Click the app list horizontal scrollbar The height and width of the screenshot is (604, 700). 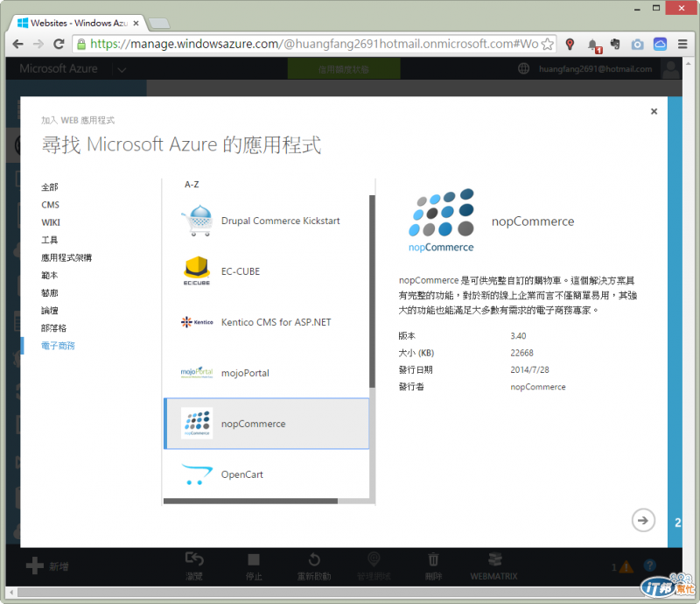(250, 502)
